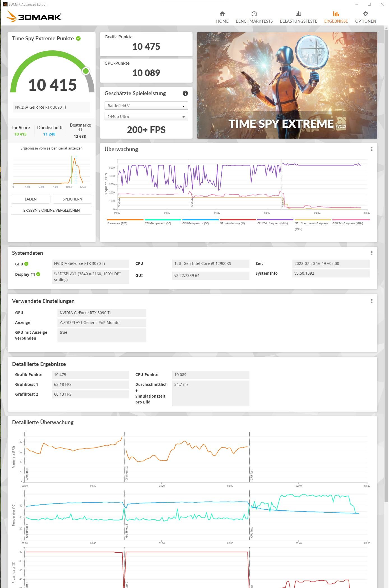Click the Anzeige value DISPLAY1 Generic PnP Monitor
Screen dimensions: 389x588
click(x=102, y=323)
